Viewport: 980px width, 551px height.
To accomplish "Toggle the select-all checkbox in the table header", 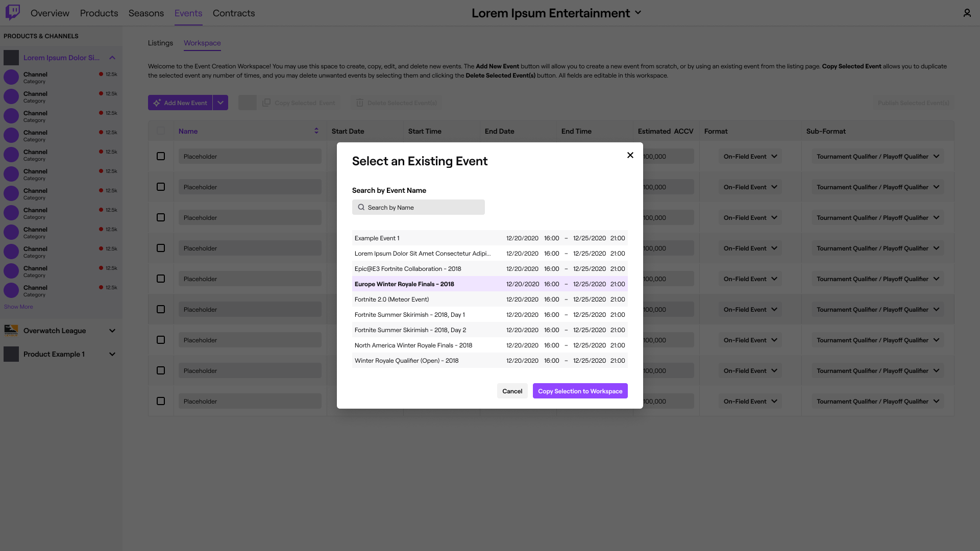I will (161, 131).
